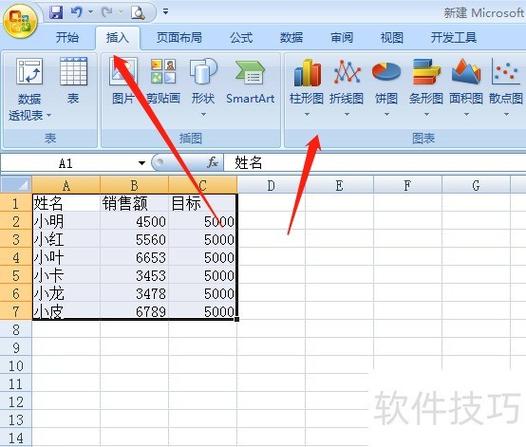The image size is (526, 447).
Task: Click cell containing 小龙
Action: click(x=66, y=294)
